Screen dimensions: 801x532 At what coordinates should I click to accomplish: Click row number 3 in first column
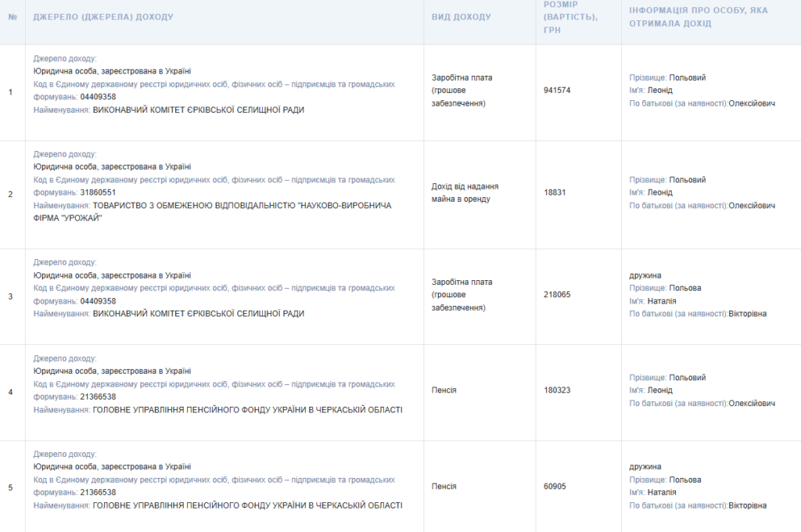(10, 297)
